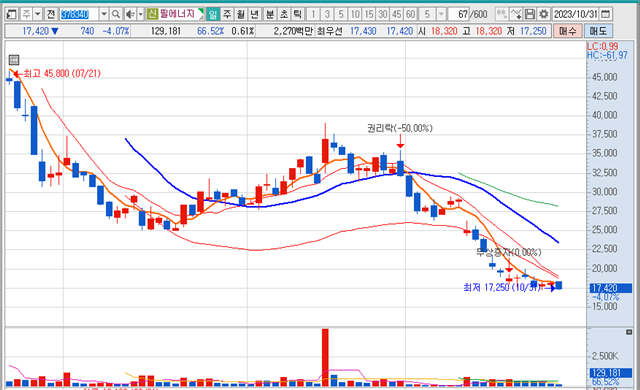Click the floppy disk save chart icon

pos(530,15)
